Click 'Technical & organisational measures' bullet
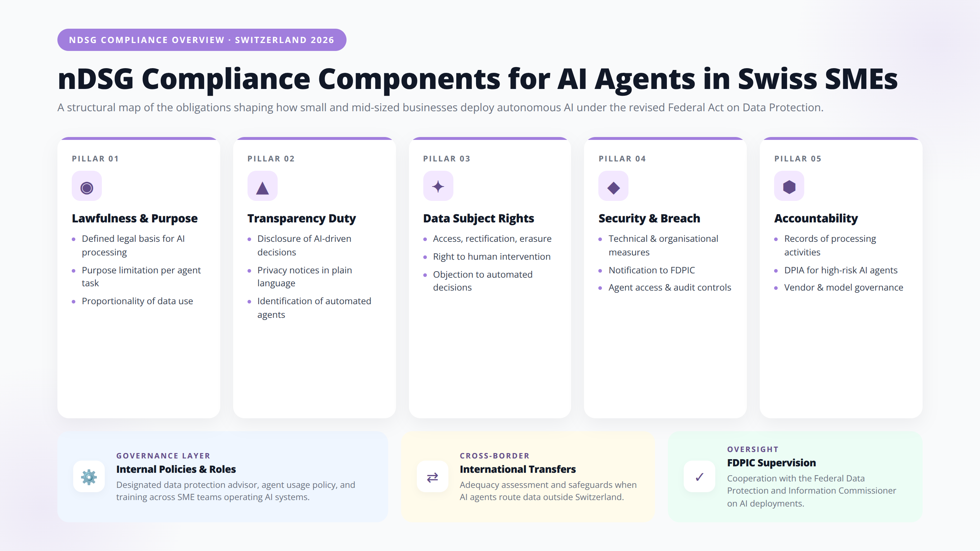Image resolution: width=980 pixels, height=551 pixels. pos(664,245)
